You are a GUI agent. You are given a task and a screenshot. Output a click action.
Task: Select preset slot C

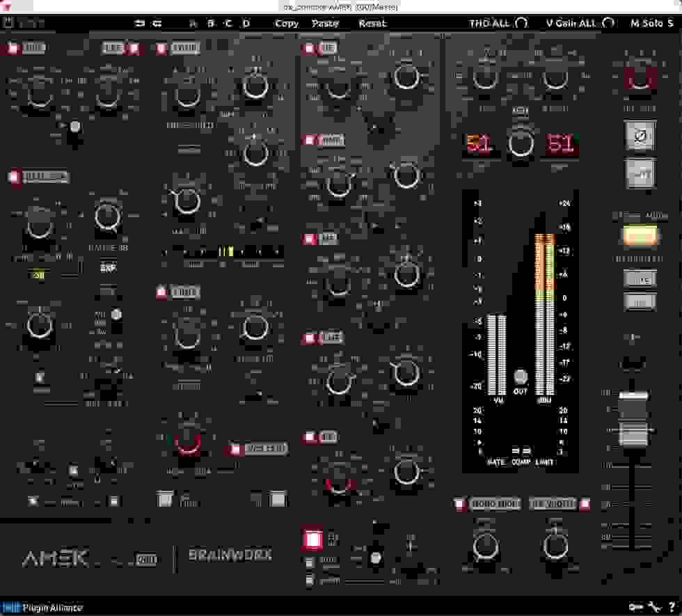(228, 23)
